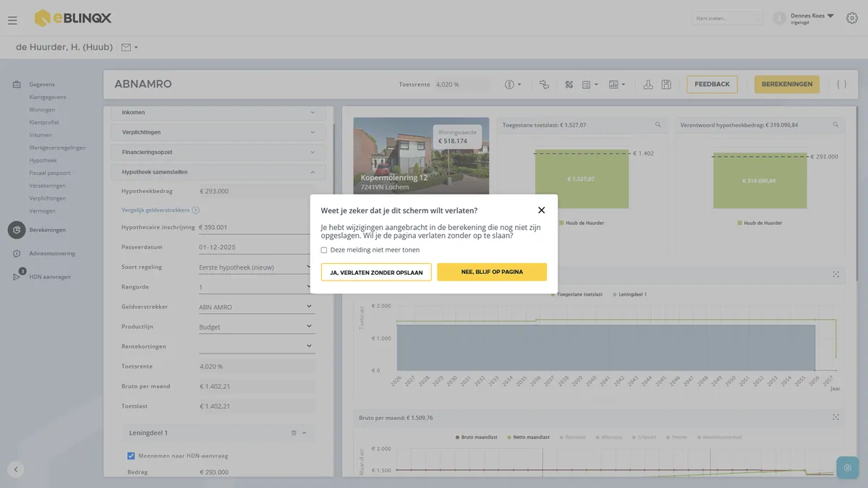Screen dimensions: 868x488
Task: Open Verzekeringen in the sidebar
Action: coord(47,186)
